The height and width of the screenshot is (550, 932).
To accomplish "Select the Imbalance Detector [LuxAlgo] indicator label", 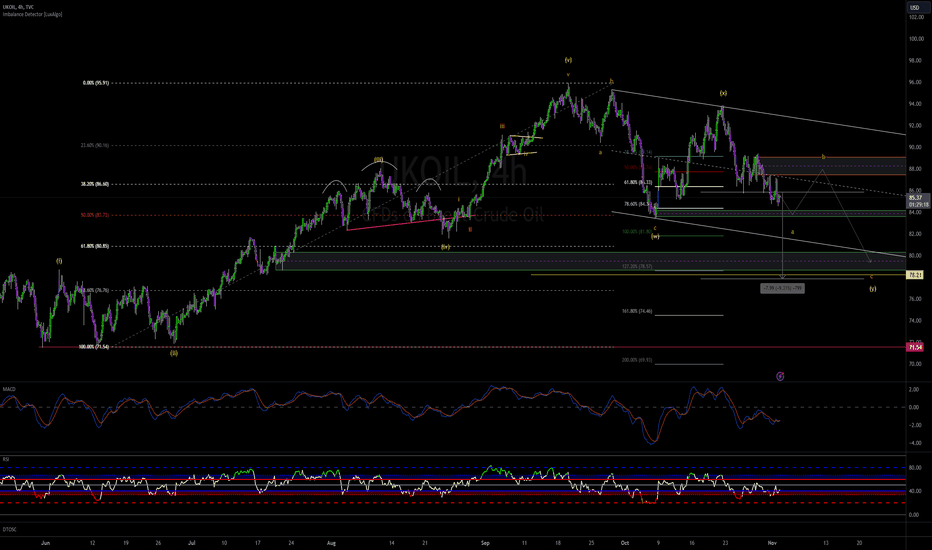I will point(32,14).
